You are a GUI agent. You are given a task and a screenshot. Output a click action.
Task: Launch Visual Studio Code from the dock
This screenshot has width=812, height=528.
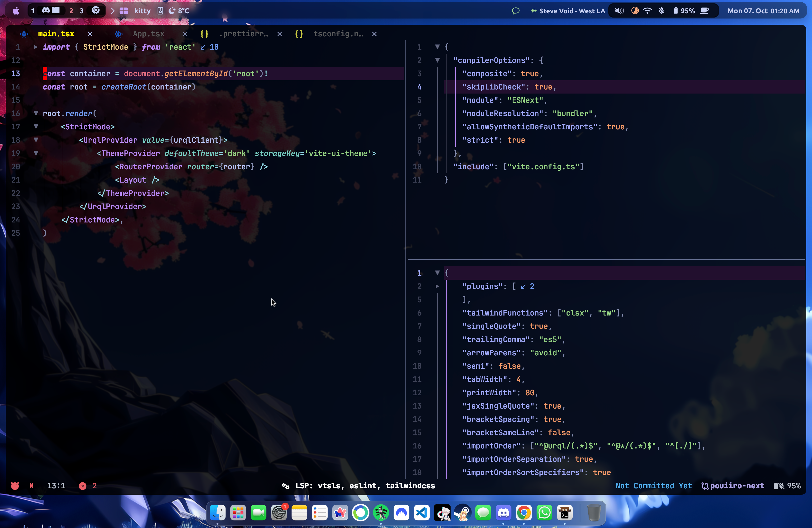(422, 512)
